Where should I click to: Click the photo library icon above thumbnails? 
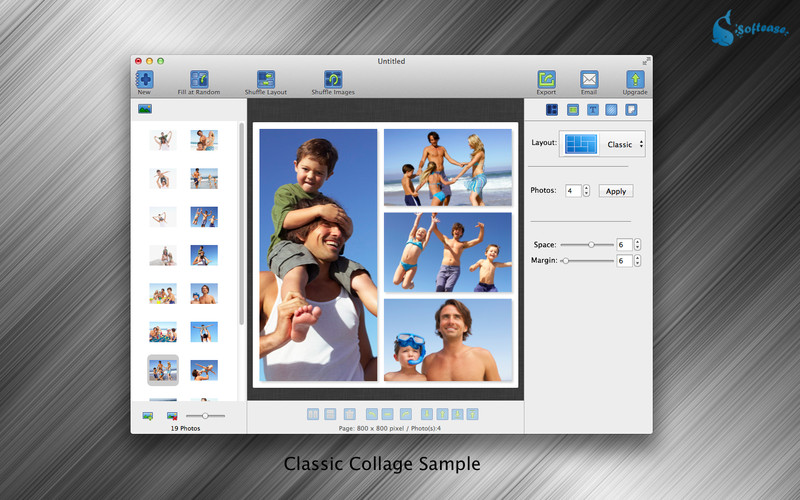coord(145,109)
